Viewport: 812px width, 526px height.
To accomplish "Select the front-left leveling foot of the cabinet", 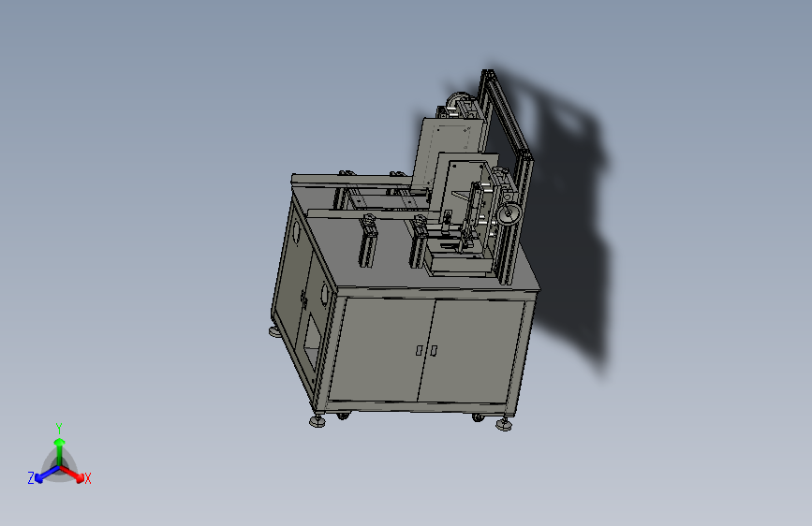I will pos(317,421).
